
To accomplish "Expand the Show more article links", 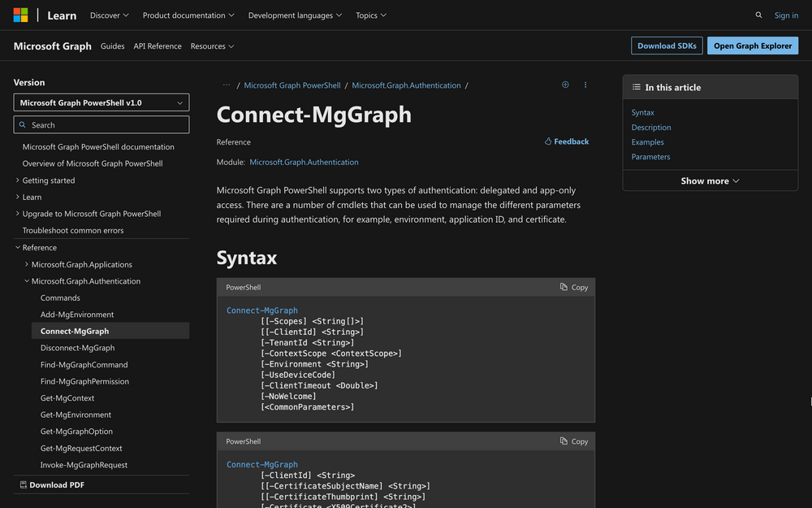I will click(709, 180).
